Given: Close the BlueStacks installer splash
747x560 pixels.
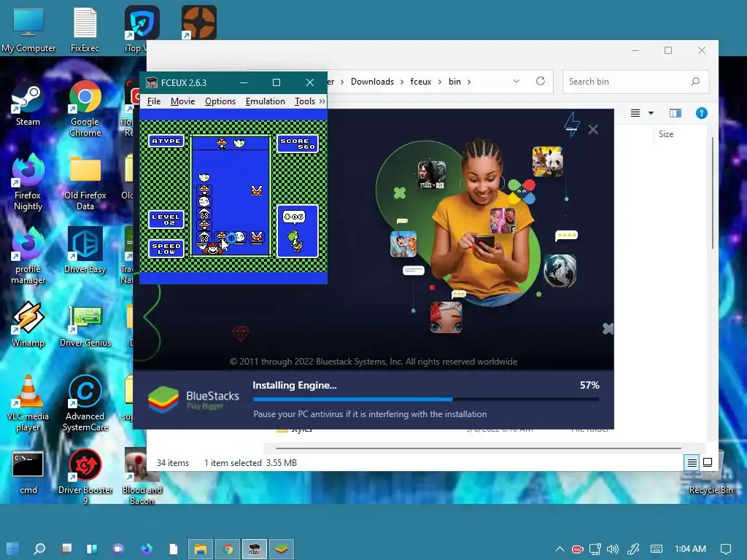Looking at the screenshot, I should [593, 130].
